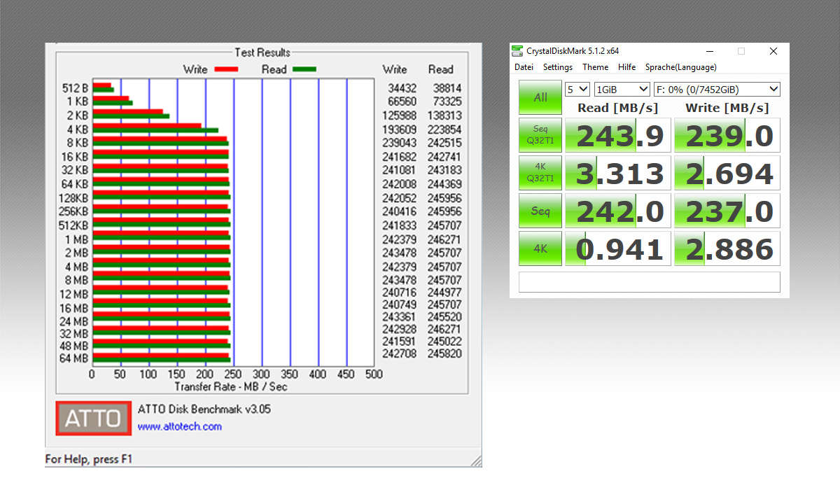Image resolution: width=840 pixels, height=504 pixels.
Task: Click the ATTO logo image
Action: click(x=94, y=418)
